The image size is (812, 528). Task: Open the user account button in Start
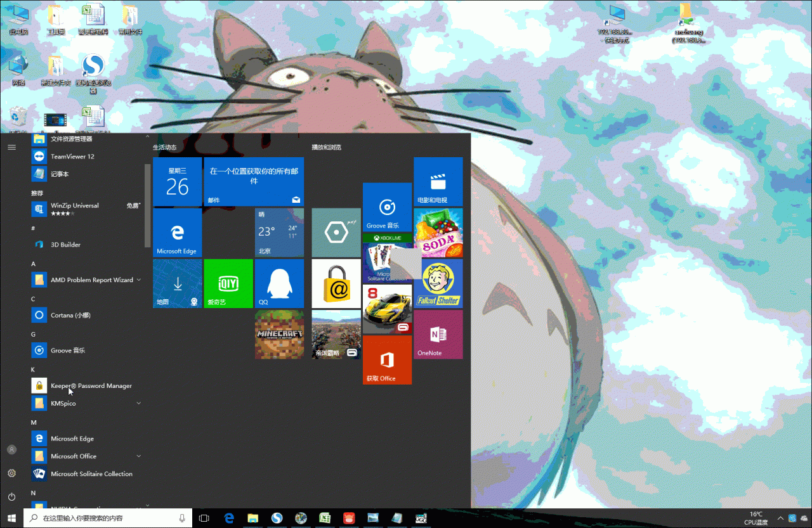[x=11, y=449]
